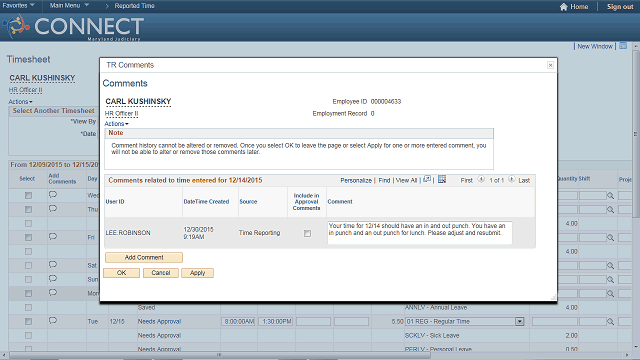Viewport: 640px width, 360px height.
Task: Open comment bubble for Sun row
Action: click(53, 278)
